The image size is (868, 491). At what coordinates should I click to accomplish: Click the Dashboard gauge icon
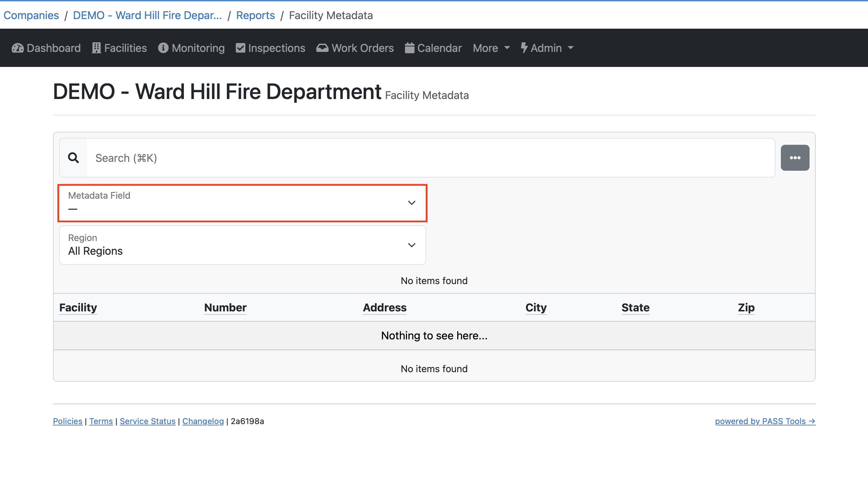[17, 48]
